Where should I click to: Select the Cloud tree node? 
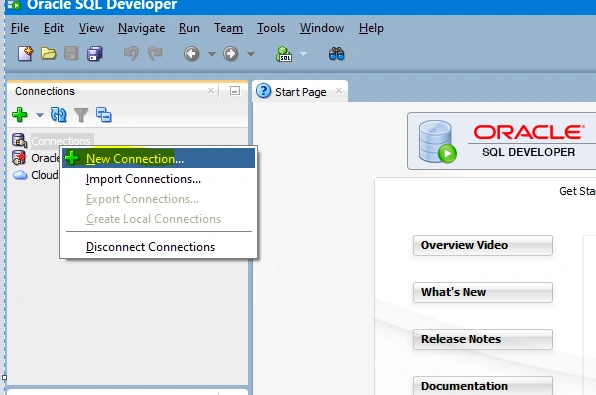[44, 175]
